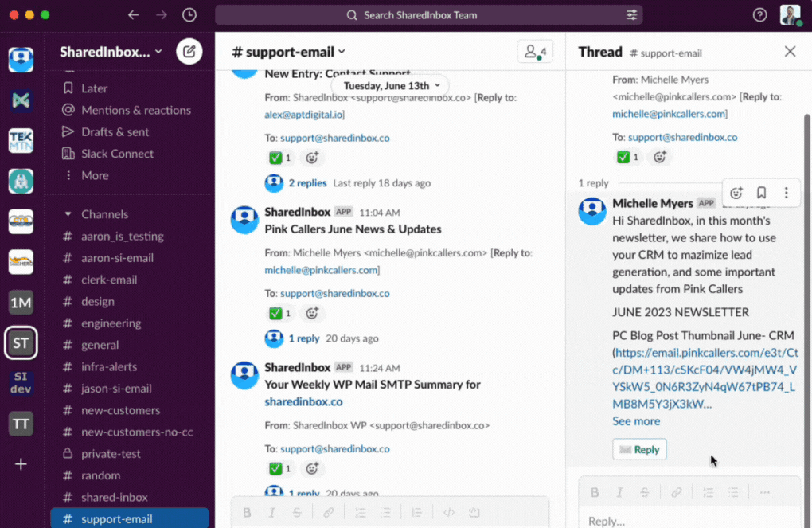The width and height of the screenshot is (812, 528).
Task: Toggle italic formatting in the reply box
Action: (x=620, y=492)
